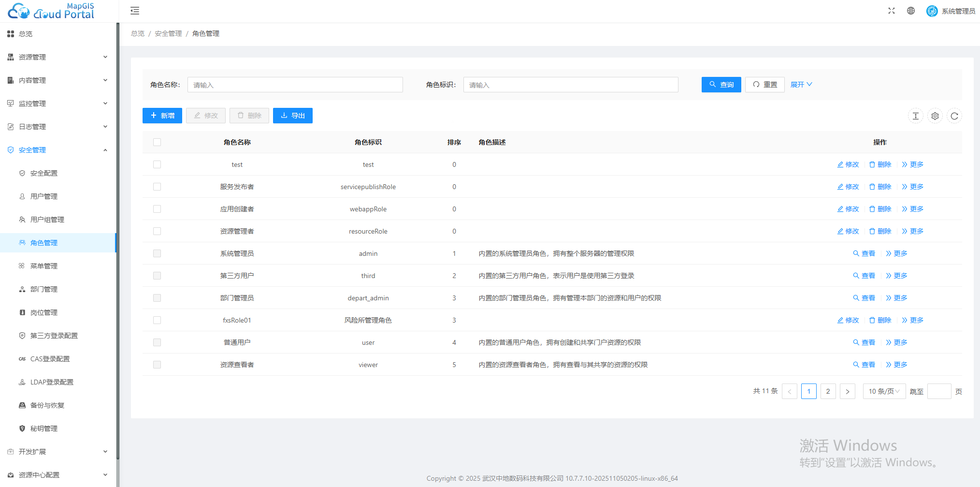Image resolution: width=980 pixels, height=487 pixels.
Task: Open the table column settings gear icon
Action: (x=935, y=116)
